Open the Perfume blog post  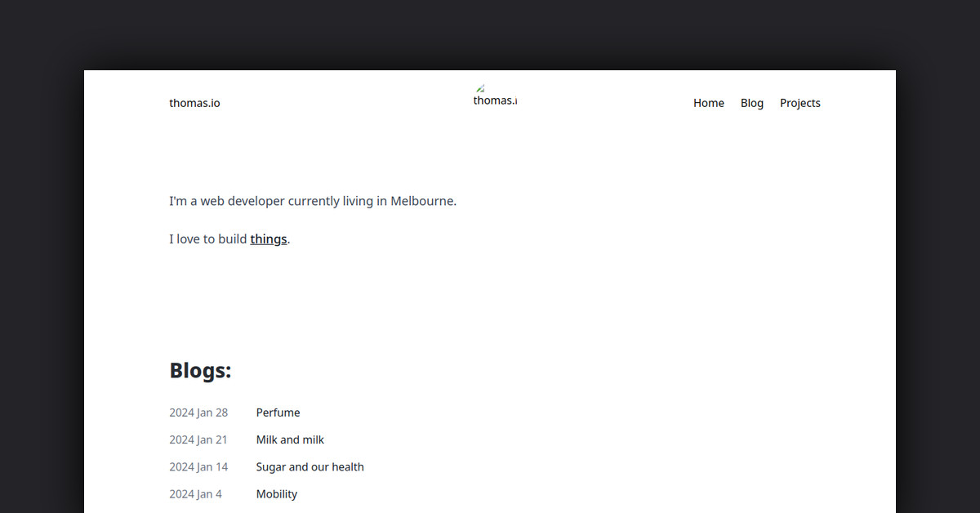tap(278, 413)
